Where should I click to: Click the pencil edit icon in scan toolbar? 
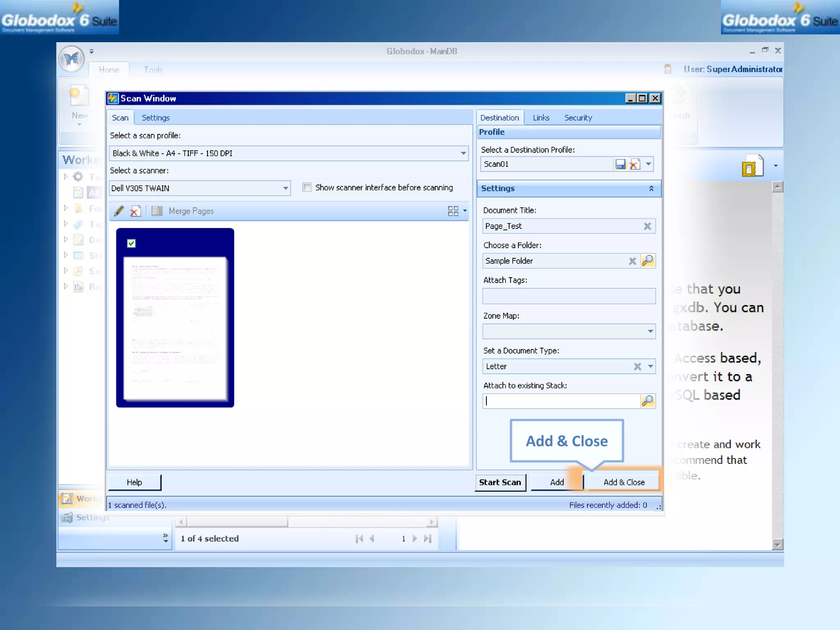click(119, 211)
